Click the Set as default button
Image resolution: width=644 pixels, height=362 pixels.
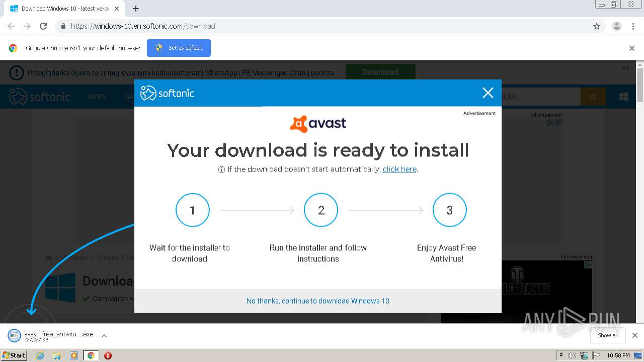pyautogui.click(x=179, y=48)
